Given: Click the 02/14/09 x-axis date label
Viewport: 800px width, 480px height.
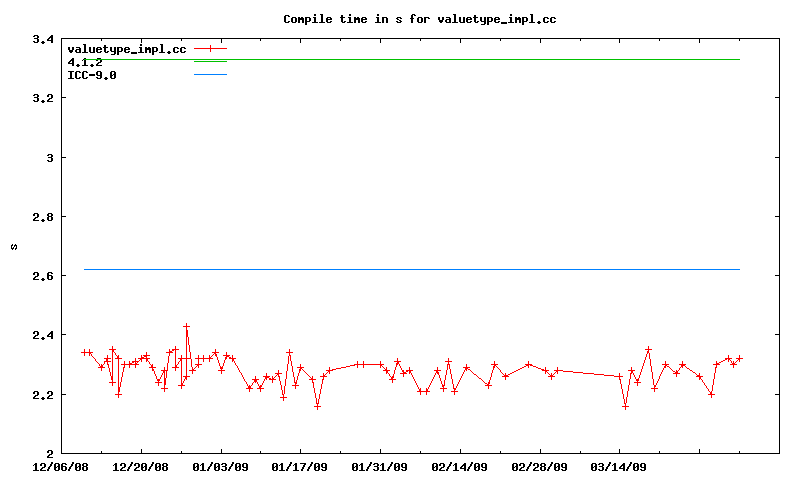Looking at the screenshot, I should click(x=460, y=466).
